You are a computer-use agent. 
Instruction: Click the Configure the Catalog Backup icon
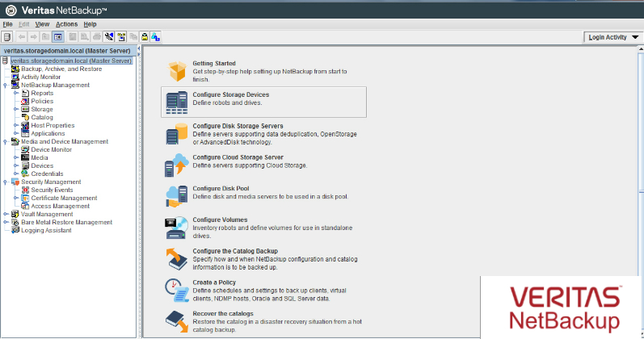(x=176, y=258)
